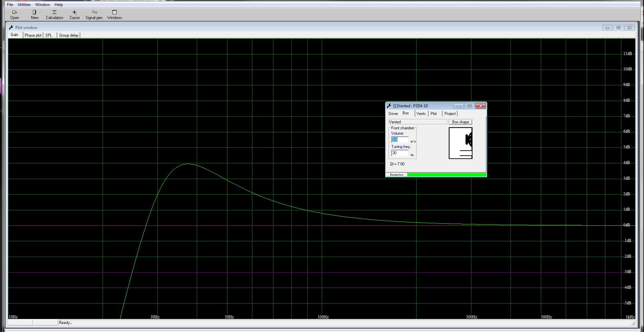The width and height of the screenshot is (644, 332).
Task: Click the green Parameters progress bar
Action: coord(446,175)
